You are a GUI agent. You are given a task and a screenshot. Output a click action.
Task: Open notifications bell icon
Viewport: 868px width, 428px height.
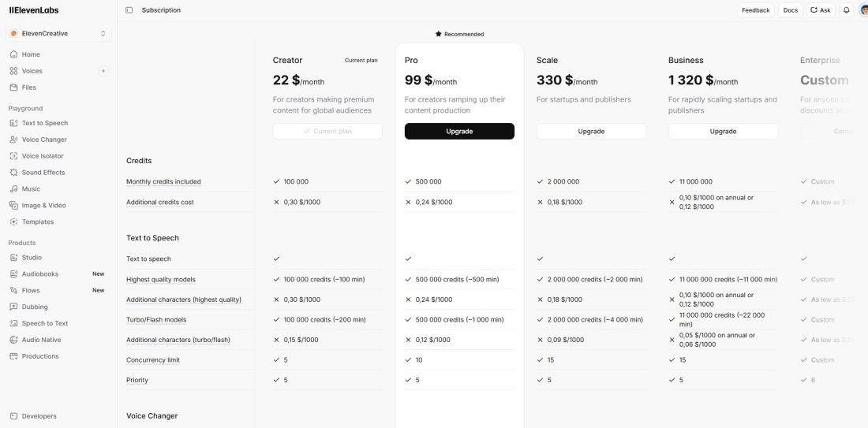tap(846, 10)
